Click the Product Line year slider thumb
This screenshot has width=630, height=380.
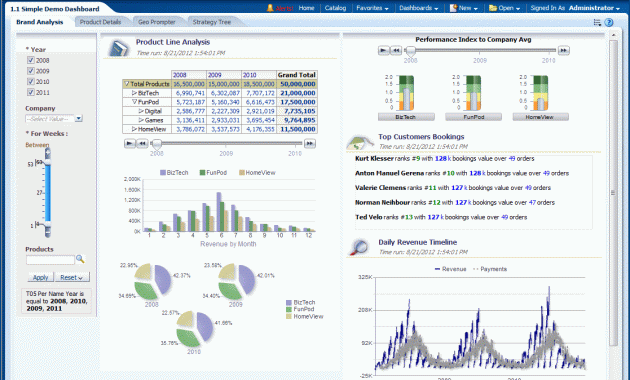(x=157, y=144)
